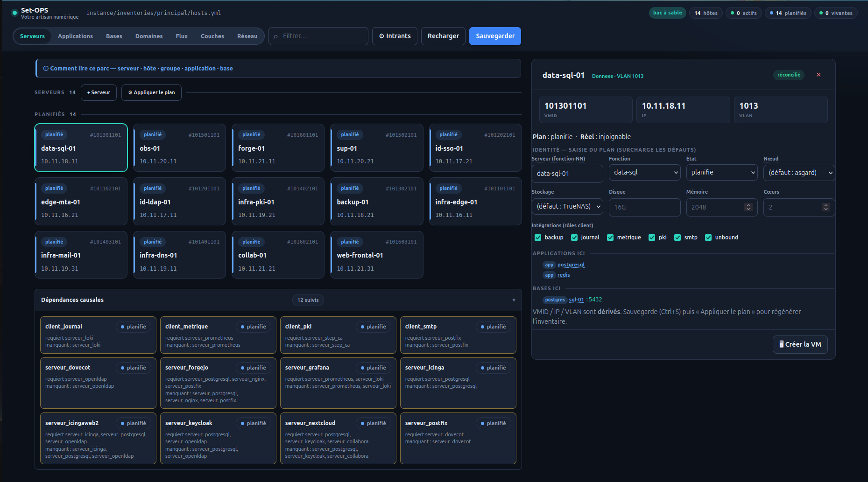Open the postgresql application link
This screenshot has height=482, width=868.
(571, 265)
